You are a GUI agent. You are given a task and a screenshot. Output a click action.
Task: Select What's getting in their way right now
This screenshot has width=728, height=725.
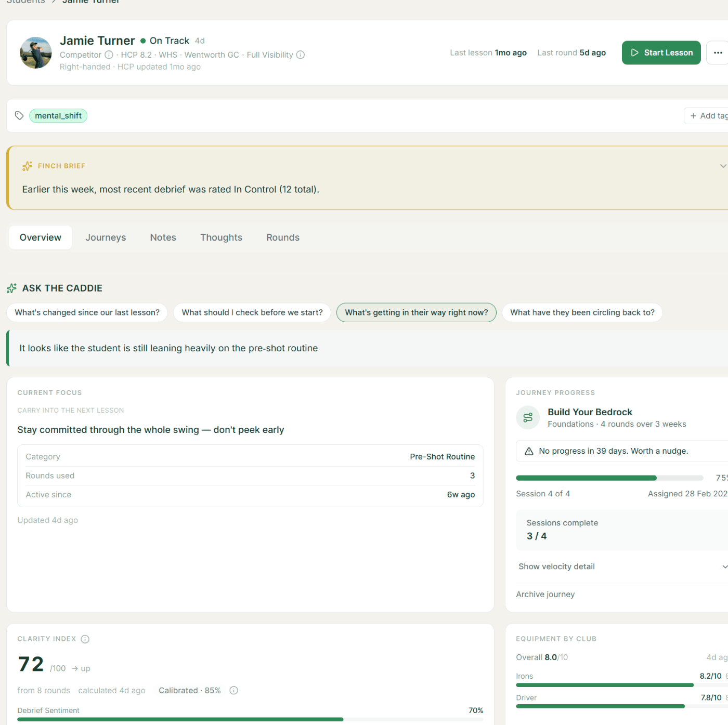coord(417,312)
